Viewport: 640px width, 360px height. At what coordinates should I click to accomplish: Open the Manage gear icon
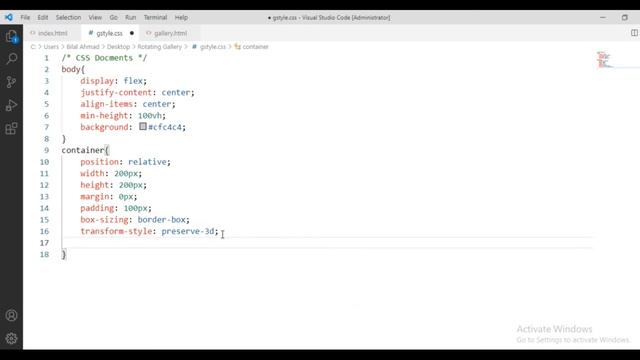pos(11,338)
